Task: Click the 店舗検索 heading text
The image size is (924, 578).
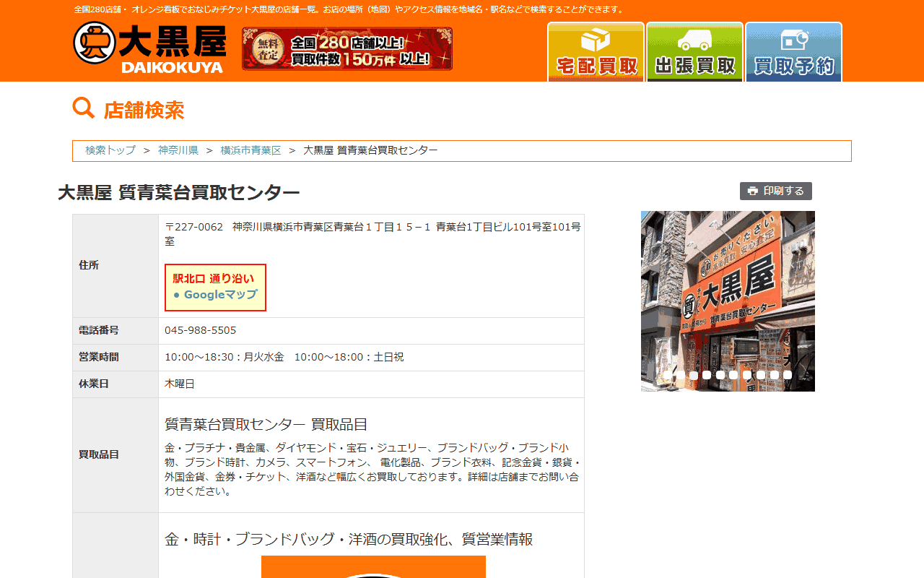Action: 144,111
